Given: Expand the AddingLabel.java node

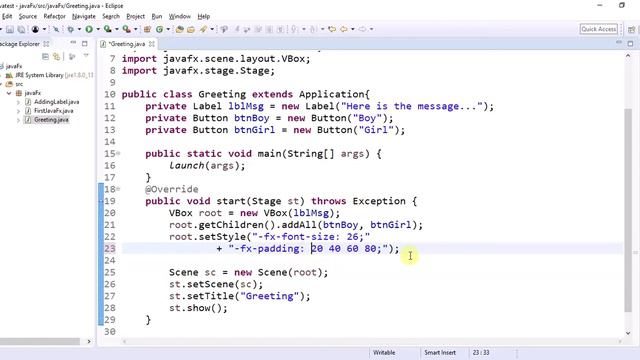Looking at the screenshot, I should click(18, 102).
